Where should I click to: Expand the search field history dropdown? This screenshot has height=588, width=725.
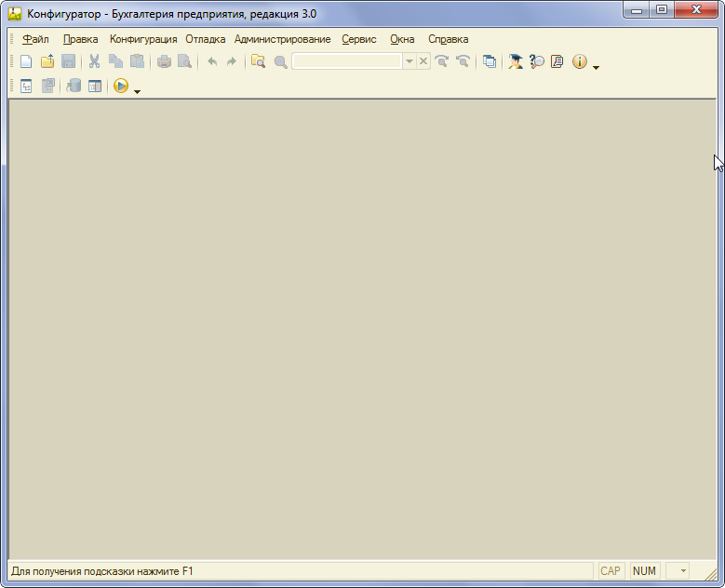409,61
